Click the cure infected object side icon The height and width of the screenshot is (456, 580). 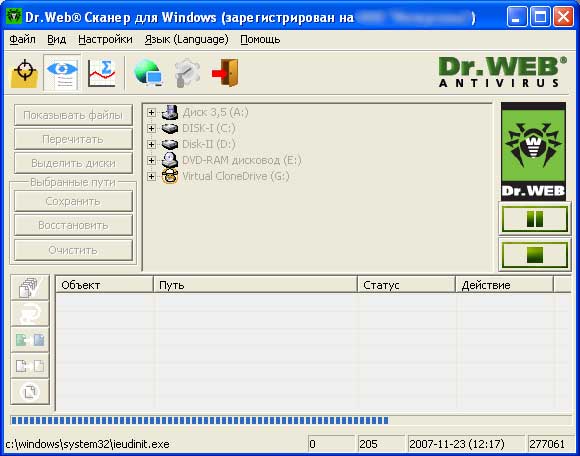[30, 313]
